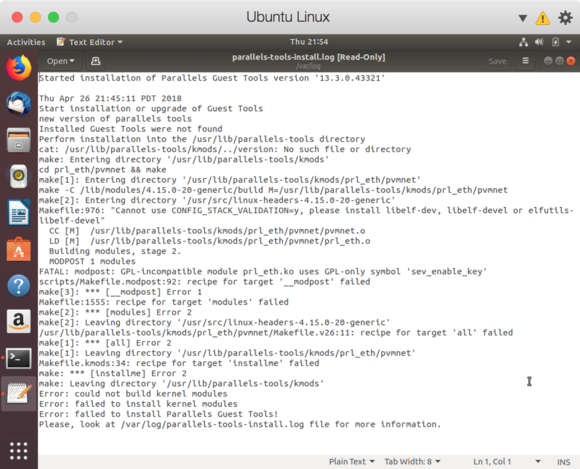The height and width of the screenshot is (469, 580).
Task: Open Parallels settings gear icon
Action: pyautogui.click(x=565, y=17)
